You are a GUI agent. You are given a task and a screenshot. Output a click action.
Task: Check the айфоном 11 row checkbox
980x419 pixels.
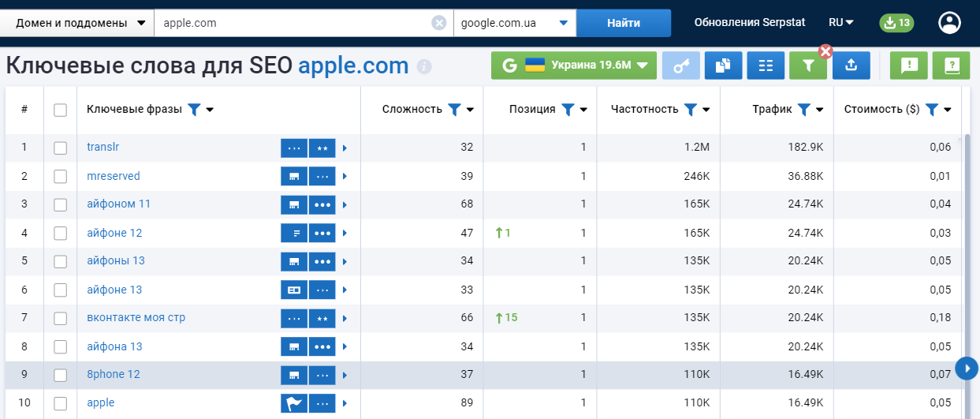pos(60,204)
